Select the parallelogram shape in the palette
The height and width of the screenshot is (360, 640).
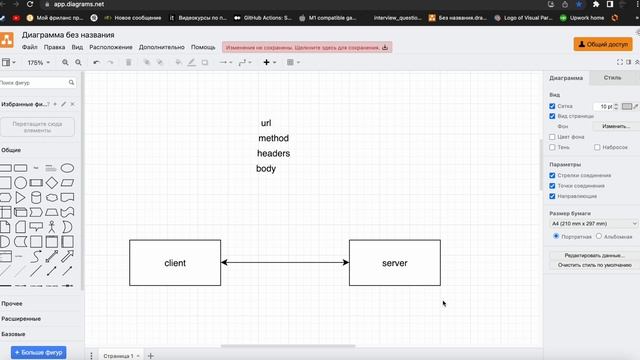(x=67, y=183)
